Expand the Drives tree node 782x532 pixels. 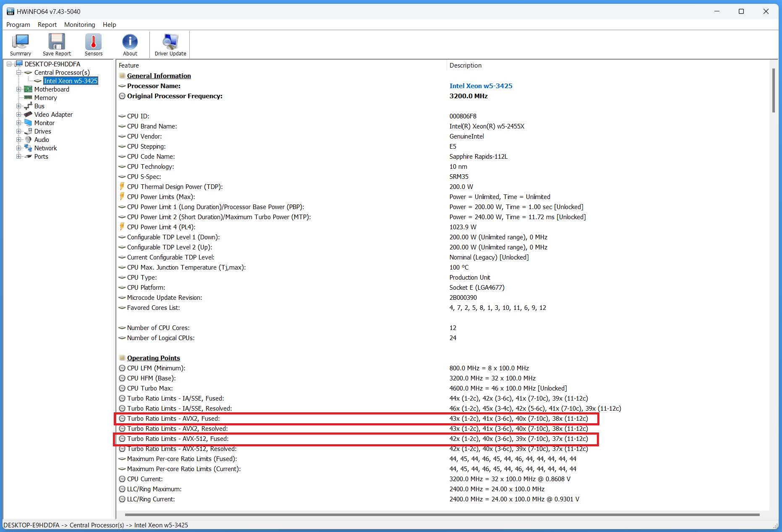point(18,131)
